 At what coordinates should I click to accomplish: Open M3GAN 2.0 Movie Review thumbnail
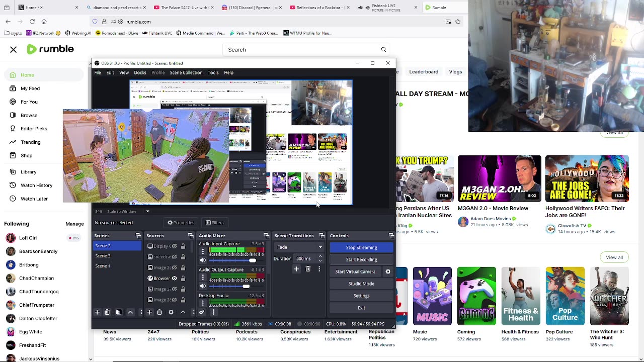[499, 178]
